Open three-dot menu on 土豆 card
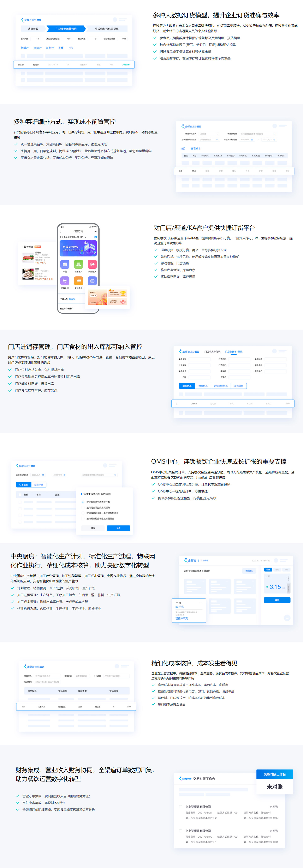The width and height of the screenshot is (303, 868). pyautogui.click(x=201, y=602)
